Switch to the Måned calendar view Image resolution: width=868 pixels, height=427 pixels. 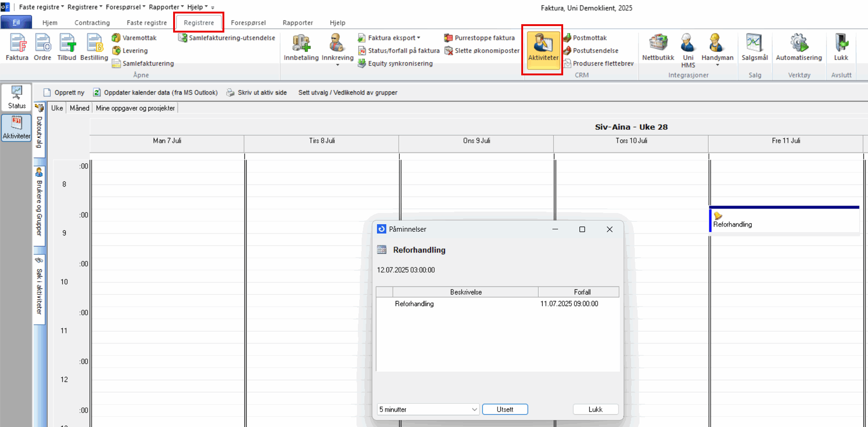[x=80, y=108]
